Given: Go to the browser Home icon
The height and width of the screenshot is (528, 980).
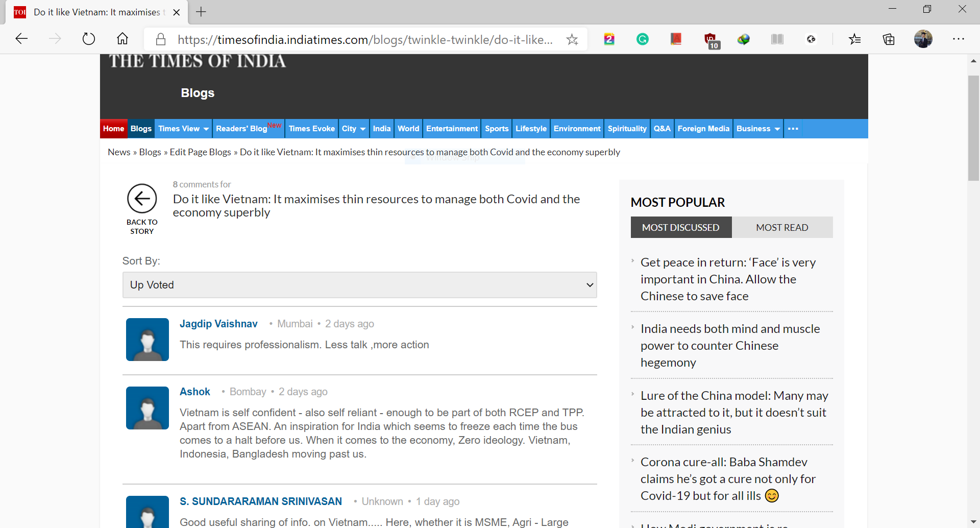Looking at the screenshot, I should [122, 39].
